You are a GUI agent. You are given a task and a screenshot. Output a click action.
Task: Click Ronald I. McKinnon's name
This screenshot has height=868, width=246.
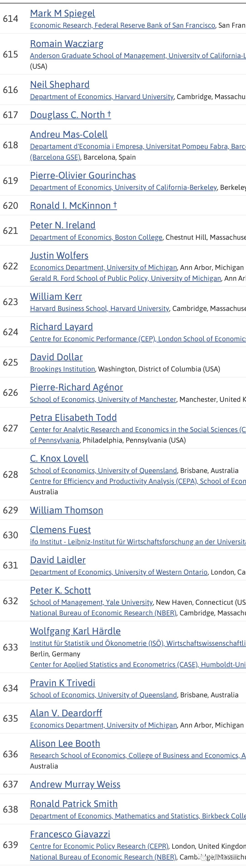pos(73,205)
